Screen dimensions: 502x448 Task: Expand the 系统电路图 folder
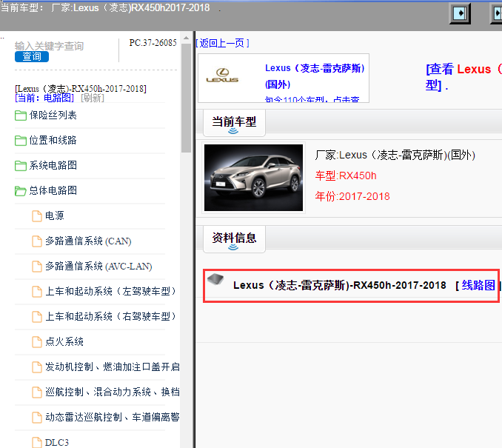(x=53, y=166)
